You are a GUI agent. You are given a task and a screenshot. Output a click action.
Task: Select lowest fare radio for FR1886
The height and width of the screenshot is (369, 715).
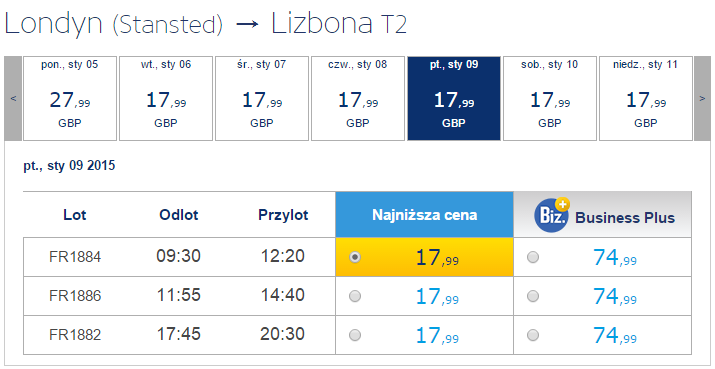[x=355, y=296]
